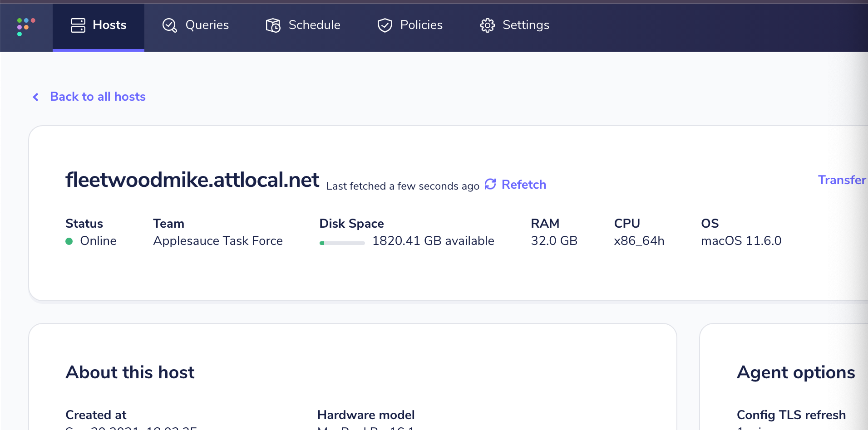The image size is (868, 430).
Task: Click the Transfer button
Action: (x=842, y=180)
